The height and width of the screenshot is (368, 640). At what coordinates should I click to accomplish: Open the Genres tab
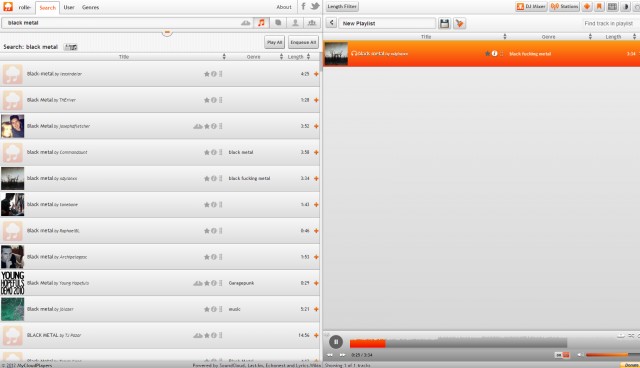coord(90,7)
